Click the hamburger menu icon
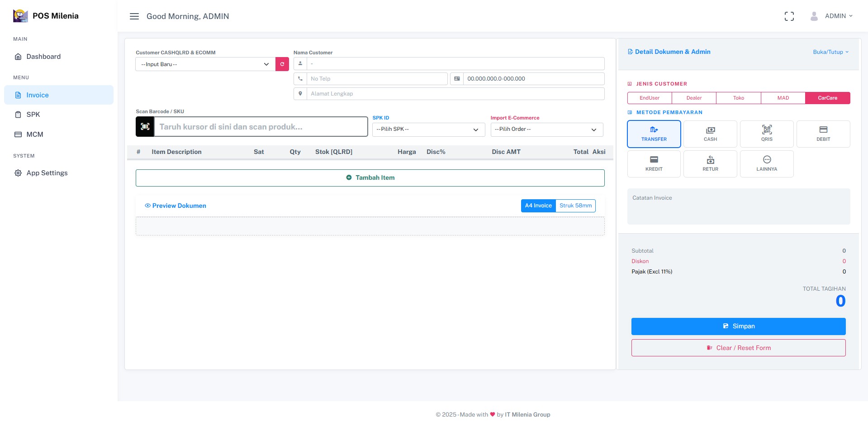The width and height of the screenshot is (868, 427). tap(134, 16)
